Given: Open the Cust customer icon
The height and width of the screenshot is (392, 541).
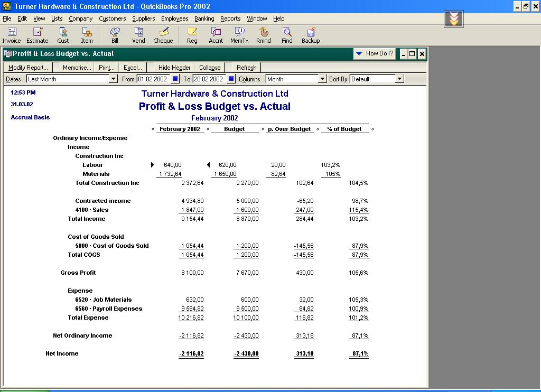Looking at the screenshot, I should 63,35.
